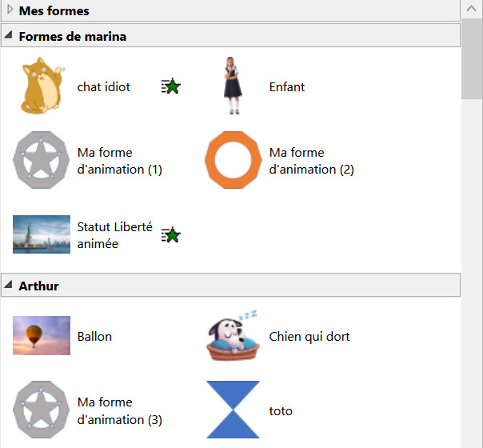Image resolution: width=483 pixels, height=448 pixels.
Task: Click the Mes formes header label
Action: pos(54,11)
